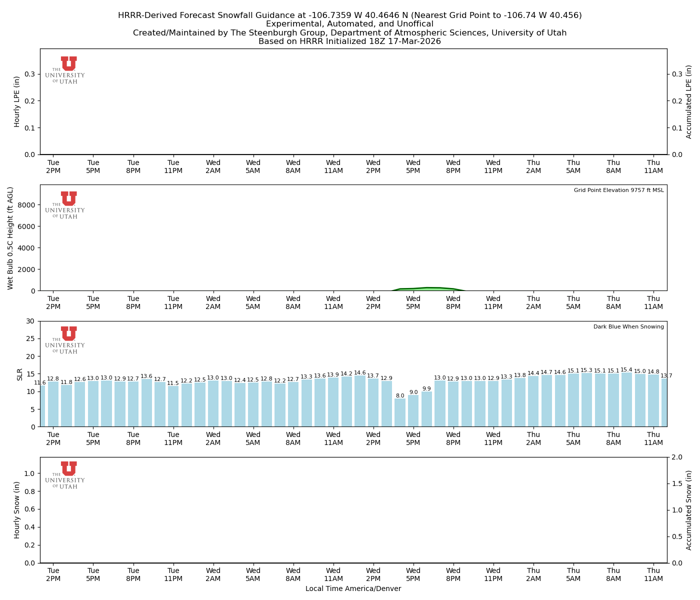Click the Grid Point Elevation 9757 ft MSL annotation
This screenshot has width=700, height=600.
coord(618,190)
